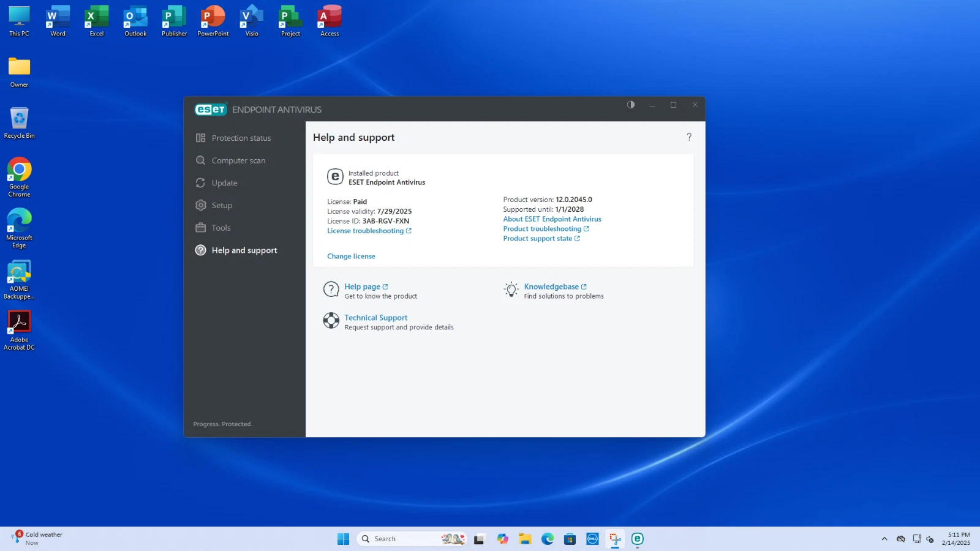Click the muted volume tray icon
The height and width of the screenshot is (551, 980).
[930, 539]
